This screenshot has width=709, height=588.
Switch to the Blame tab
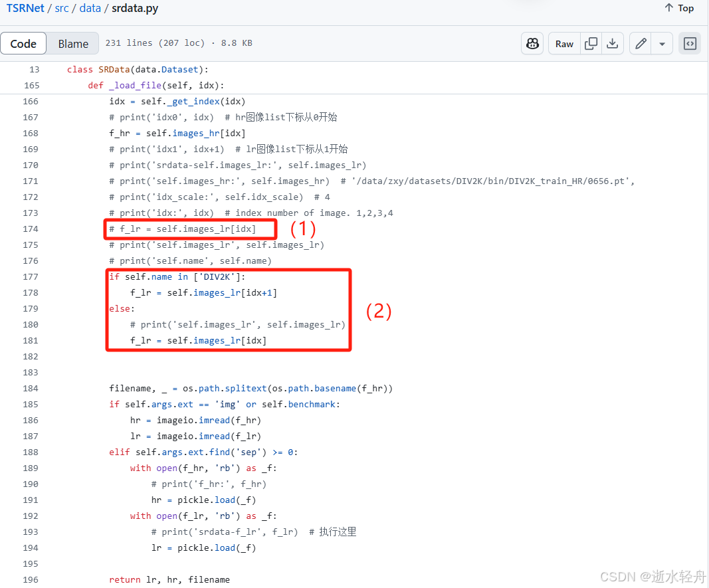point(73,43)
